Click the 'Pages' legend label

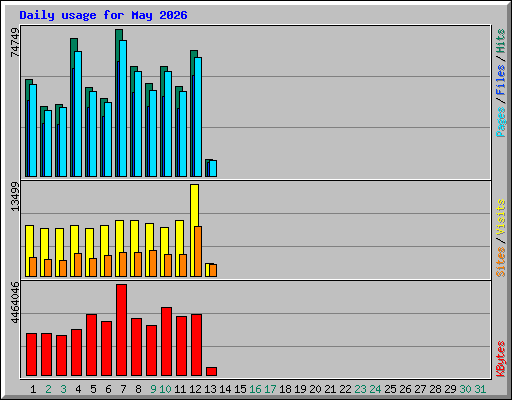click(501, 122)
